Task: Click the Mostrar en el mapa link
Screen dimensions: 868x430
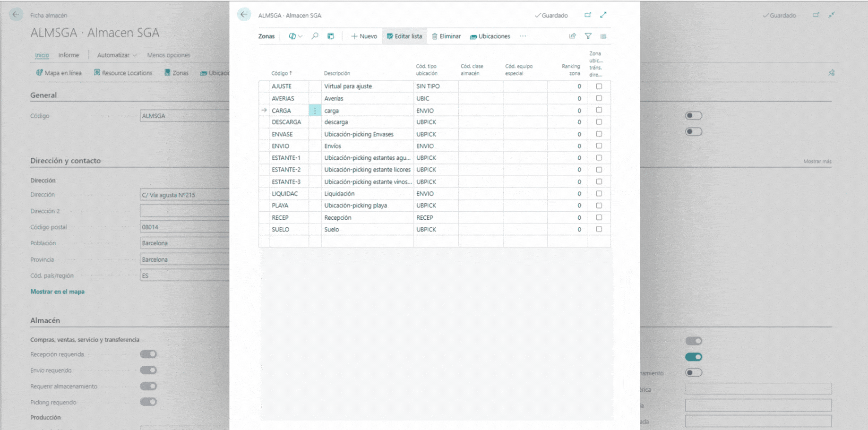Action: (57, 292)
